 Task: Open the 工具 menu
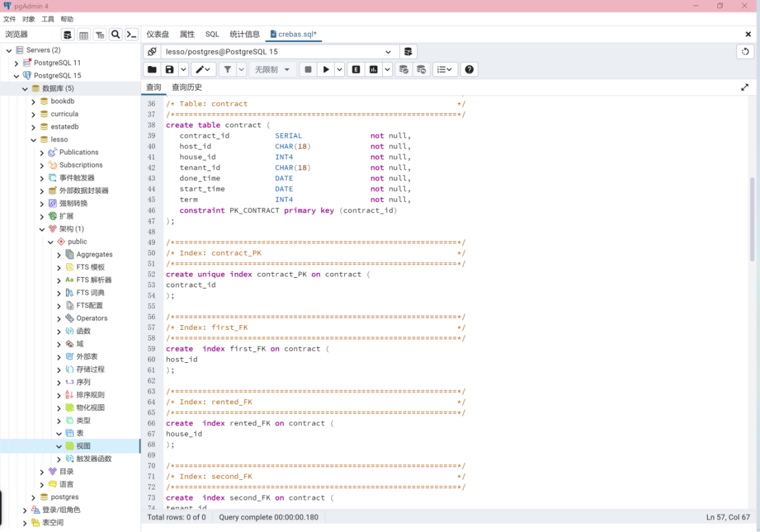[x=47, y=19]
